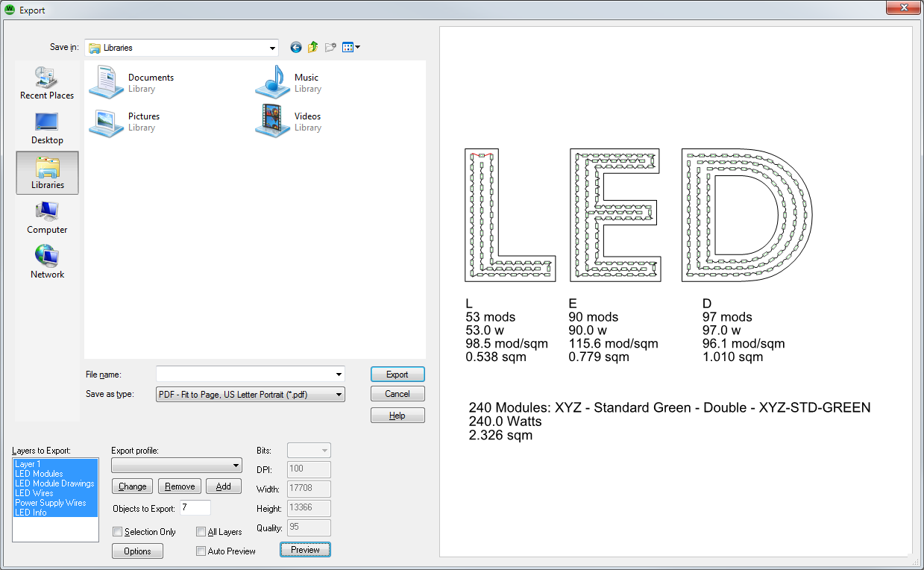The width and height of the screenshot is (924, 570).
Task: Create a new folder icon
Action: click(330, 48)
